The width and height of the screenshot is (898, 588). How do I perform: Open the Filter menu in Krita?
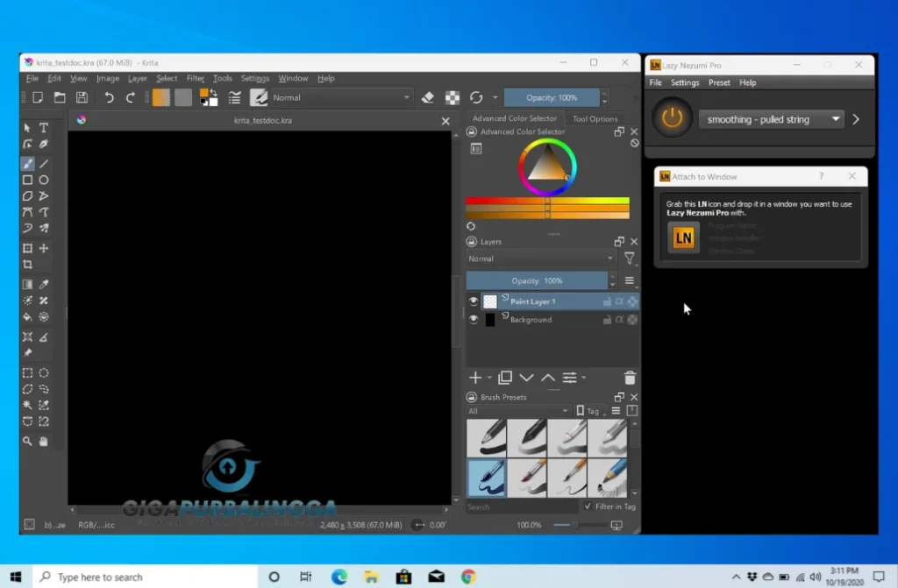[x=195, y=78]
